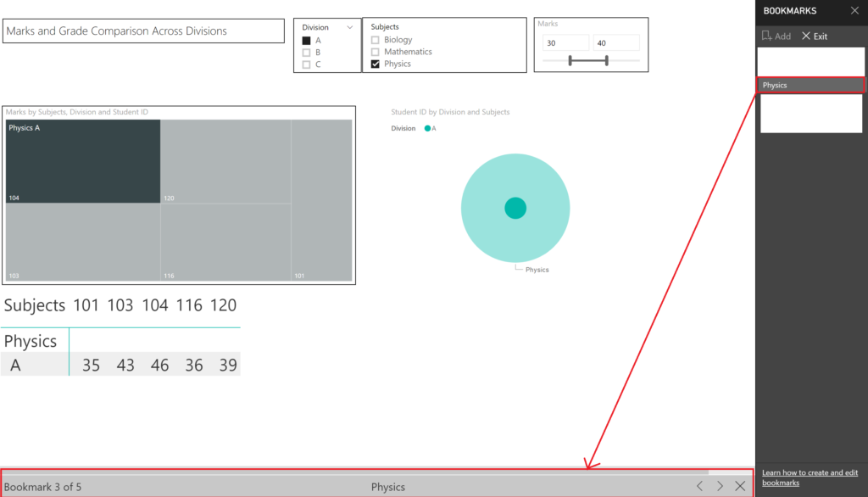Click the Marks lower bound field showing 30
This screenshot has width=868, height=497.
pos(565,42)
